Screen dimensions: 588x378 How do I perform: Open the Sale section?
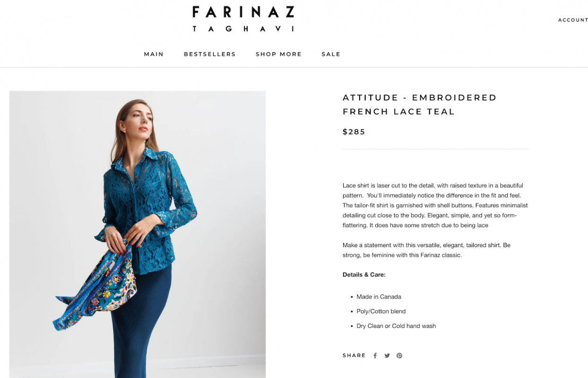331,54
